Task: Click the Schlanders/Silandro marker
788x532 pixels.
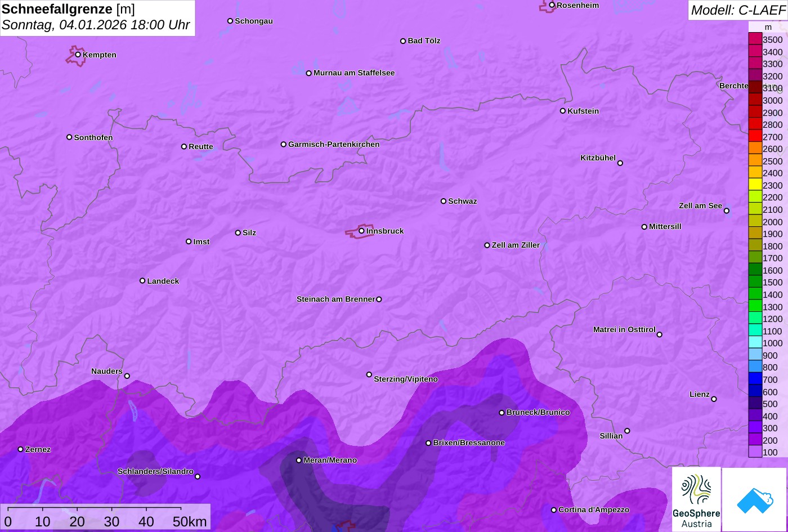Action: click(198, 477)
